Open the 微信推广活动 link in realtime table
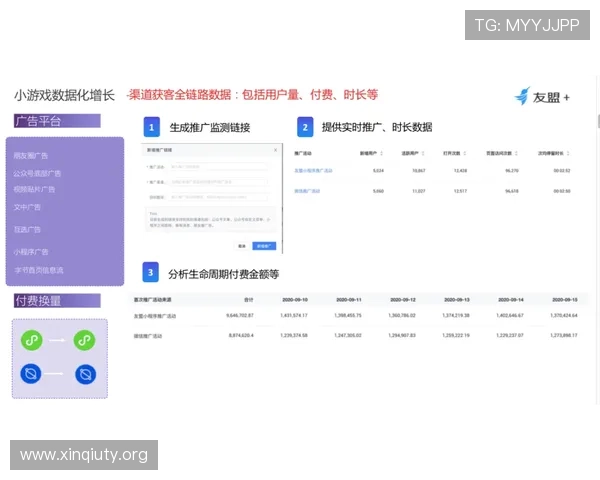 click(307, 191)
